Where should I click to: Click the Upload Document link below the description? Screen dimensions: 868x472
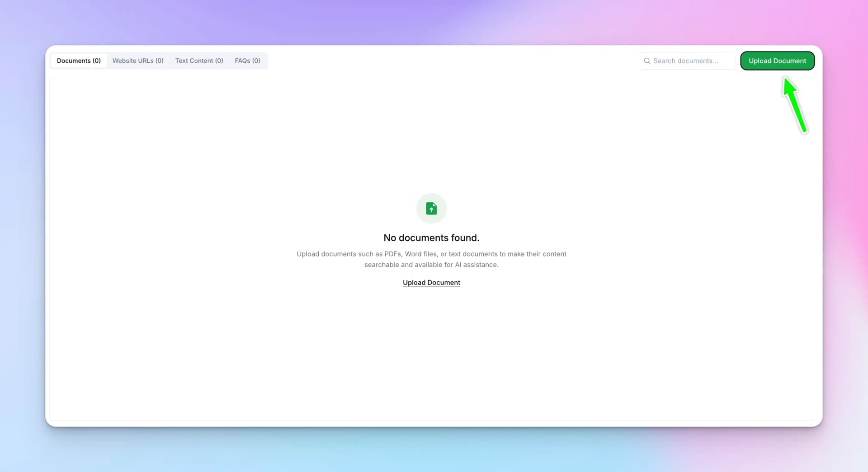click(x=431, y=282)
